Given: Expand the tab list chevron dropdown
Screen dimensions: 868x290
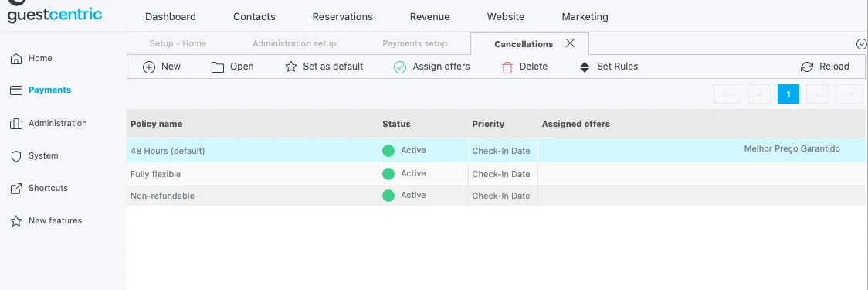Looking at the screenshot, I should pos(861,44).
